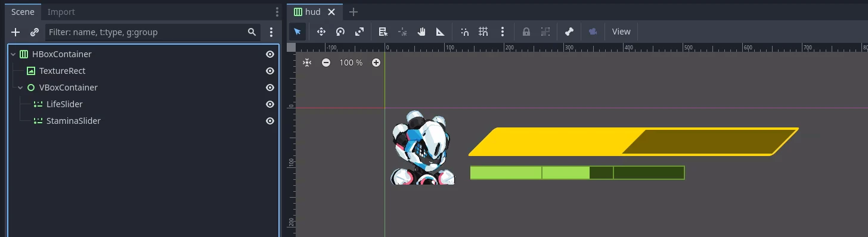The height and width of the screenshot is (237, 868).
Task: Open the snapping options three-dot menu
Action: pyautogui.click(x=503, y=32)
